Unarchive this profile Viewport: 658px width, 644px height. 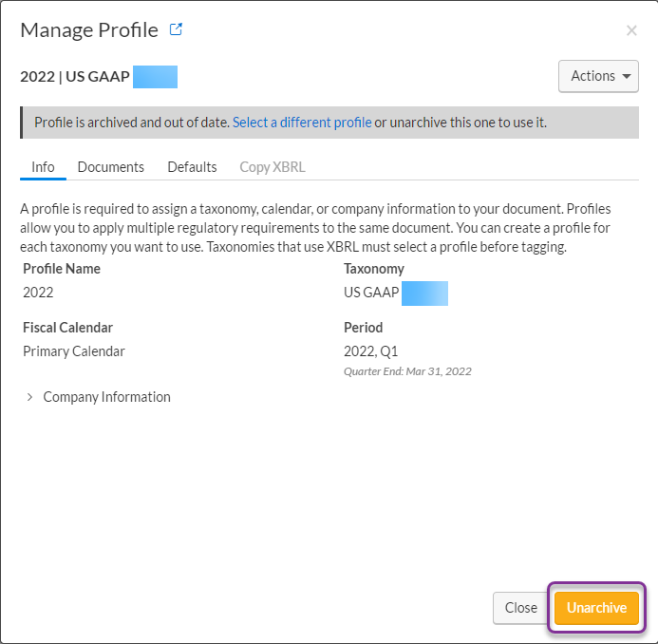(x=596, y=608)
